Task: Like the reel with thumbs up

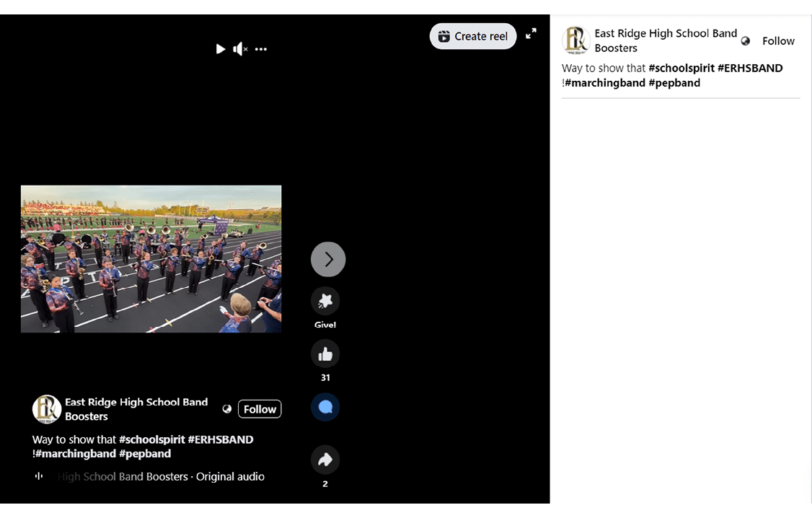Action: 325,354
